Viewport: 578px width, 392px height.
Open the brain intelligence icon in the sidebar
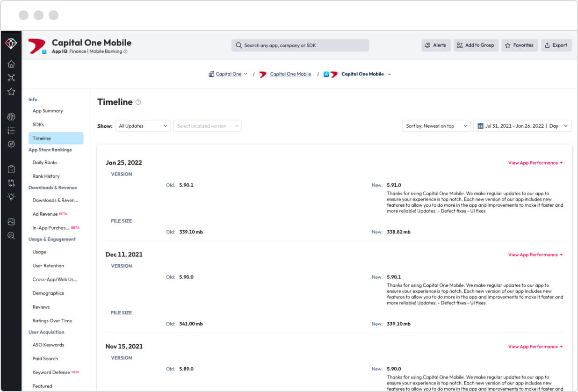tap(11, 116)
